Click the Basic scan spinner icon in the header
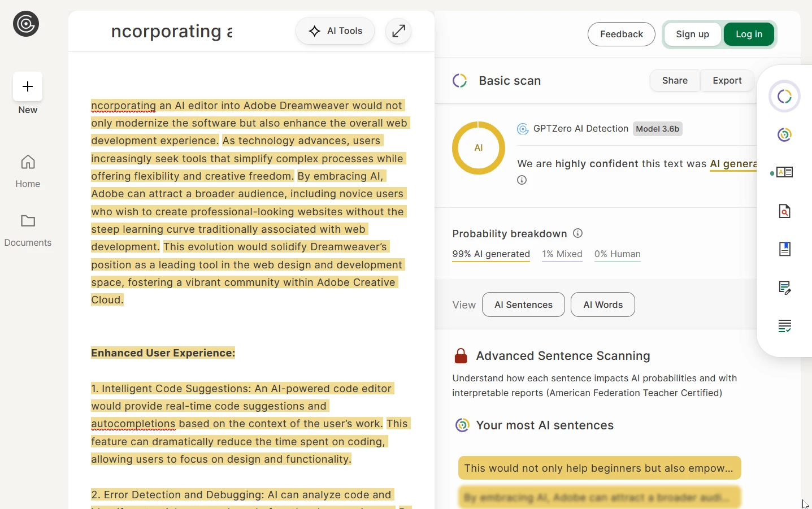The width and height of the screenshot is (812, 509). (x=460, y=81)
